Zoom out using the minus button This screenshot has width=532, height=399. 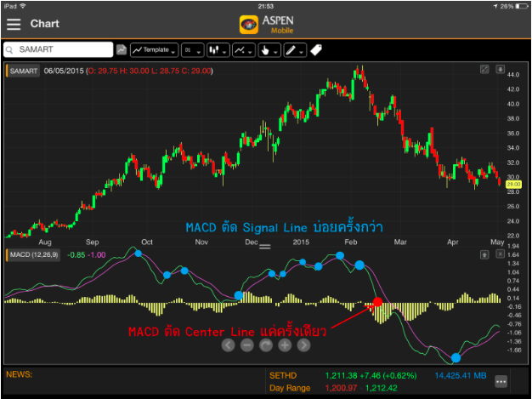click(246, 345)
